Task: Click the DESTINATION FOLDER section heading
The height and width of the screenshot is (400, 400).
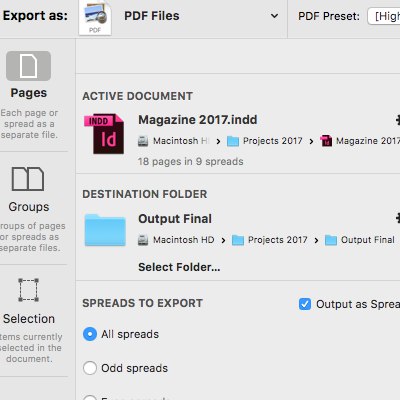Action: click(145, 194)
